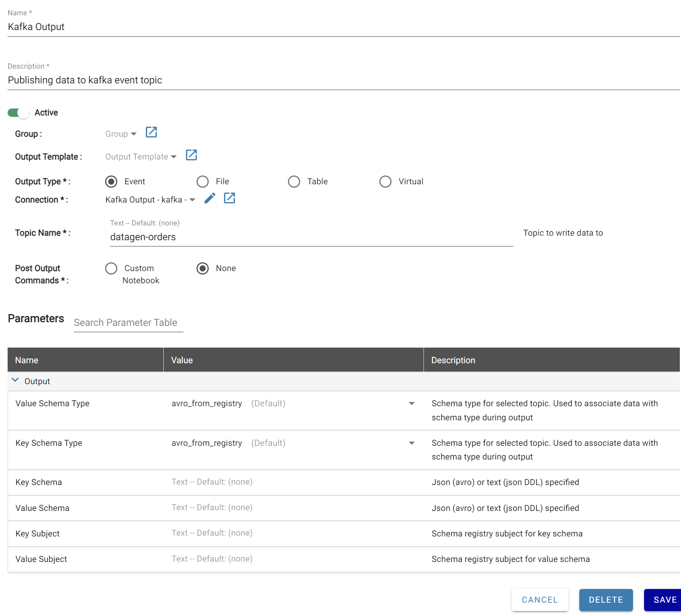681x616 pixels.
Task: Click Value Subject value field
Action: point(293,559)
